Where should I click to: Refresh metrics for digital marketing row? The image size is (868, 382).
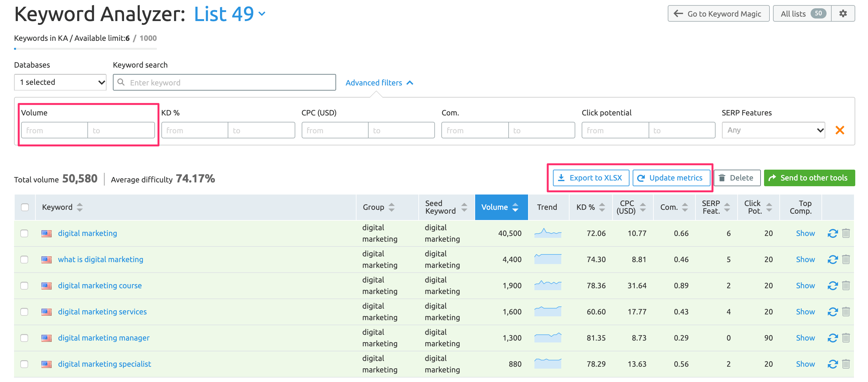tap(832, 233)
